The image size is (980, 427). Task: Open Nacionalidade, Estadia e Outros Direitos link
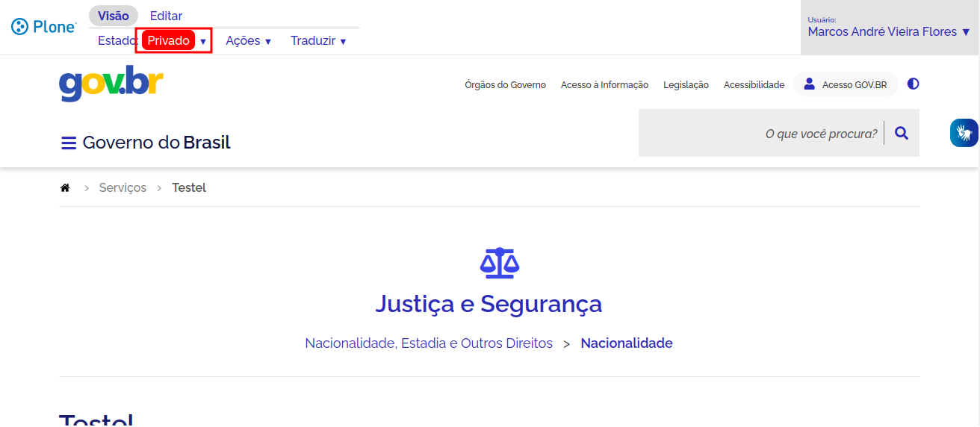pos(429,343)
